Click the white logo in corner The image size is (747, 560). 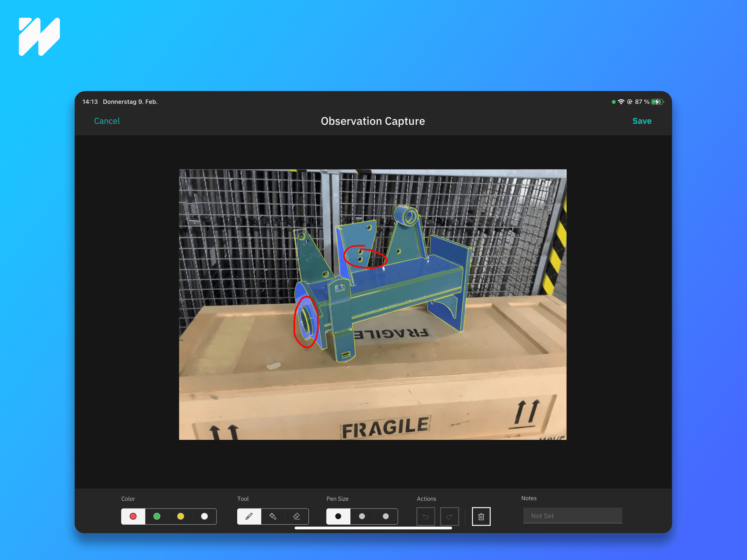click(39, 36)
